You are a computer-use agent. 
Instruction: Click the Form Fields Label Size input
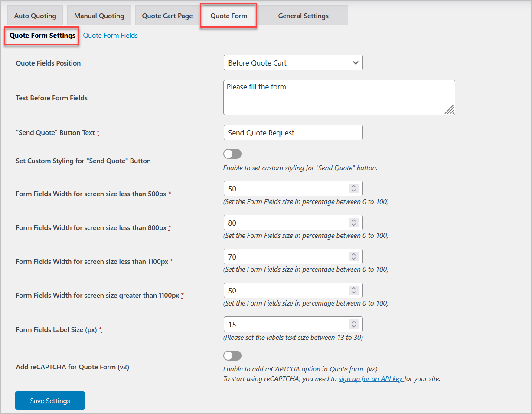click(x=286, y=324)
